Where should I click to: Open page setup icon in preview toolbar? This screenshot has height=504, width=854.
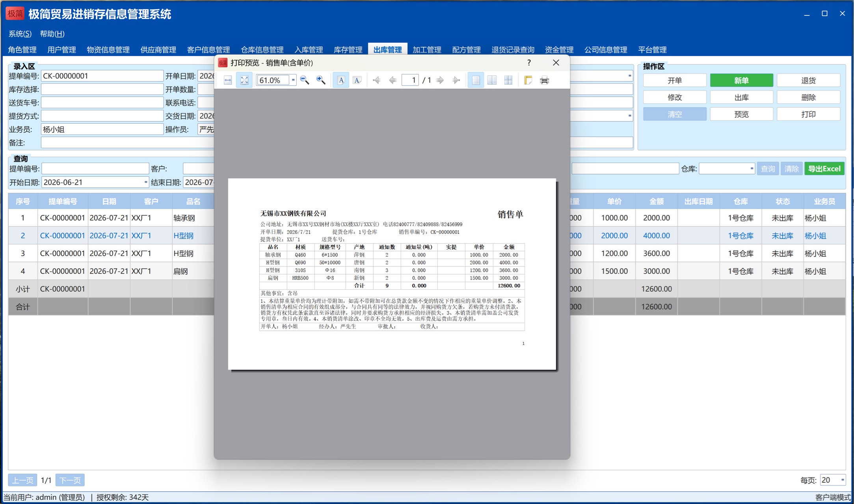pos(528,80)
